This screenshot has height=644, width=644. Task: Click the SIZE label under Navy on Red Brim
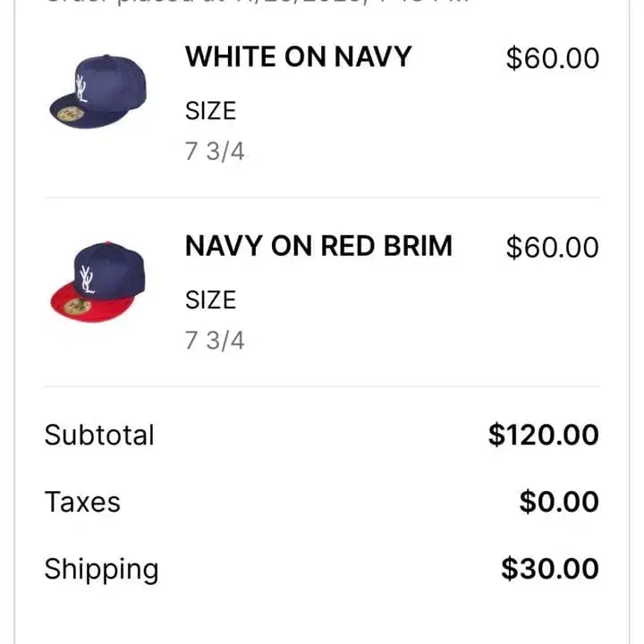(211, 300)
